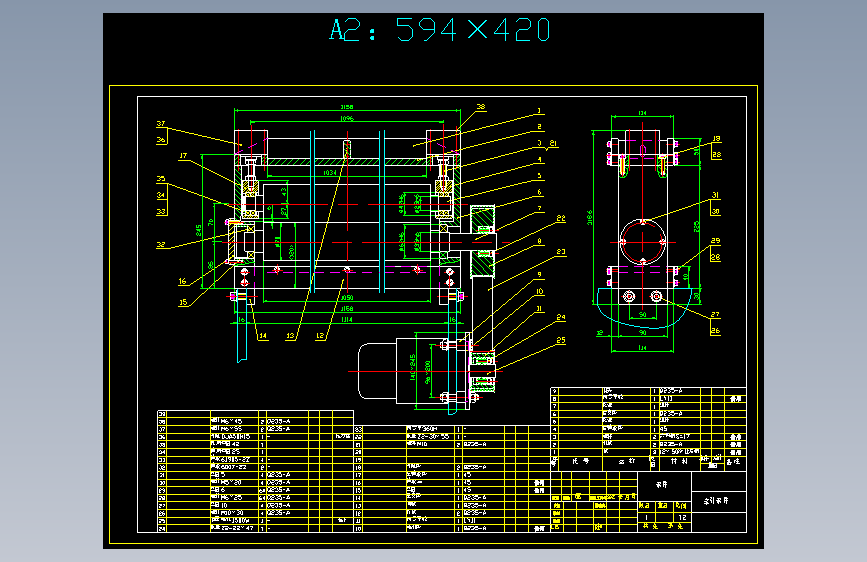Pick part balloon 7 leader label
Viewport: 867px width, 562px height.
540,209
